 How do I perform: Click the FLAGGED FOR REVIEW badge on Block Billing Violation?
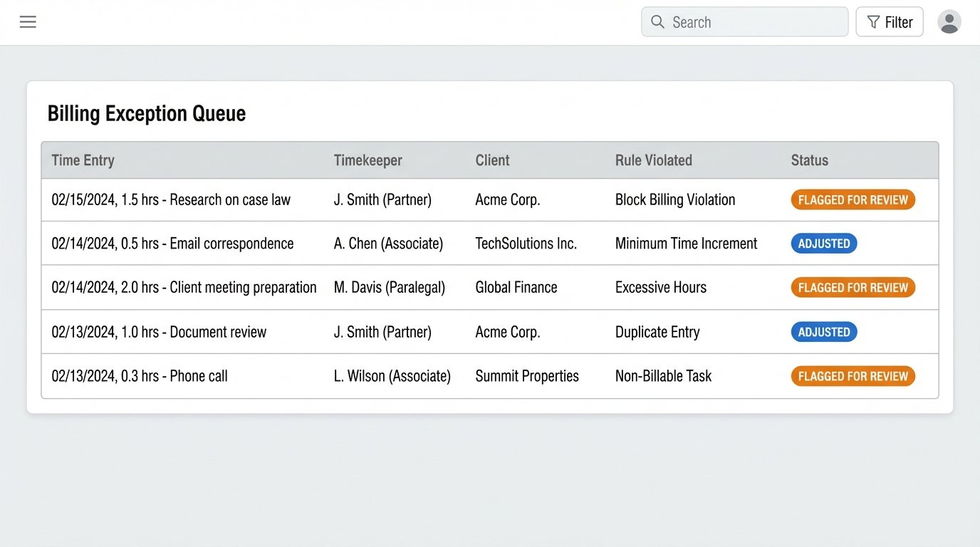point(853,199)
